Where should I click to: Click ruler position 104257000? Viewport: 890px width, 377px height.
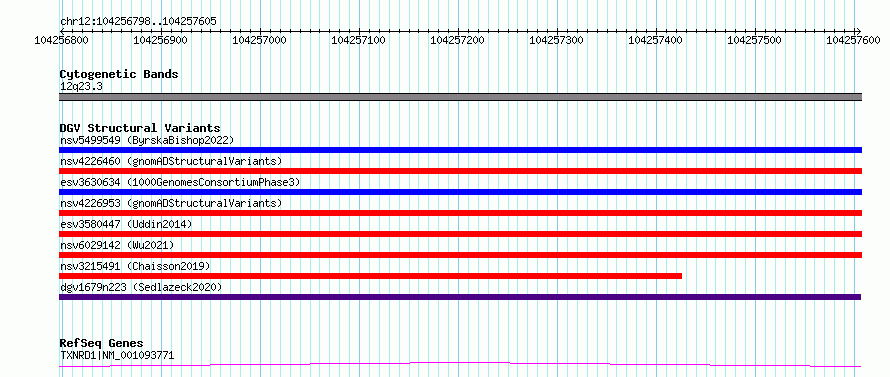click(x=259, y=40)
